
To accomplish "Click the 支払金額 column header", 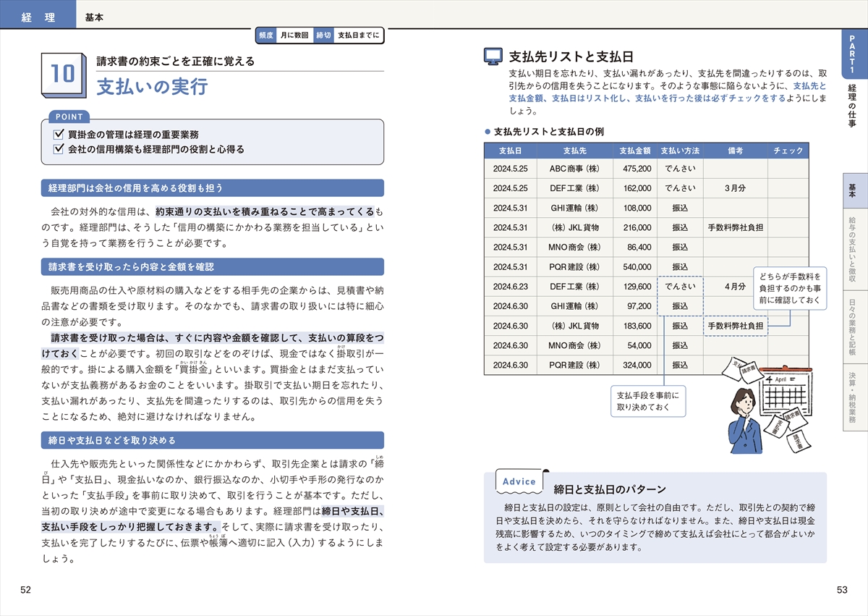I will (x=634, y=151).
